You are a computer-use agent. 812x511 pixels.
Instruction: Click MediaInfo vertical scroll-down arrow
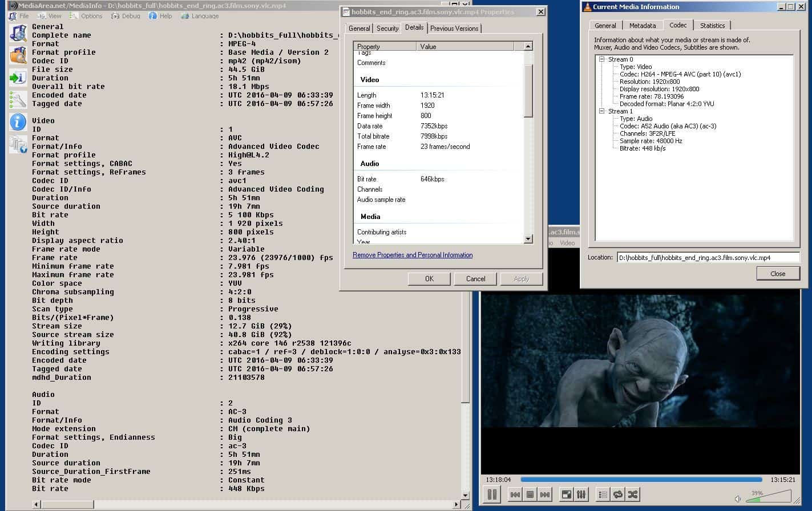(x=465, y=496)
